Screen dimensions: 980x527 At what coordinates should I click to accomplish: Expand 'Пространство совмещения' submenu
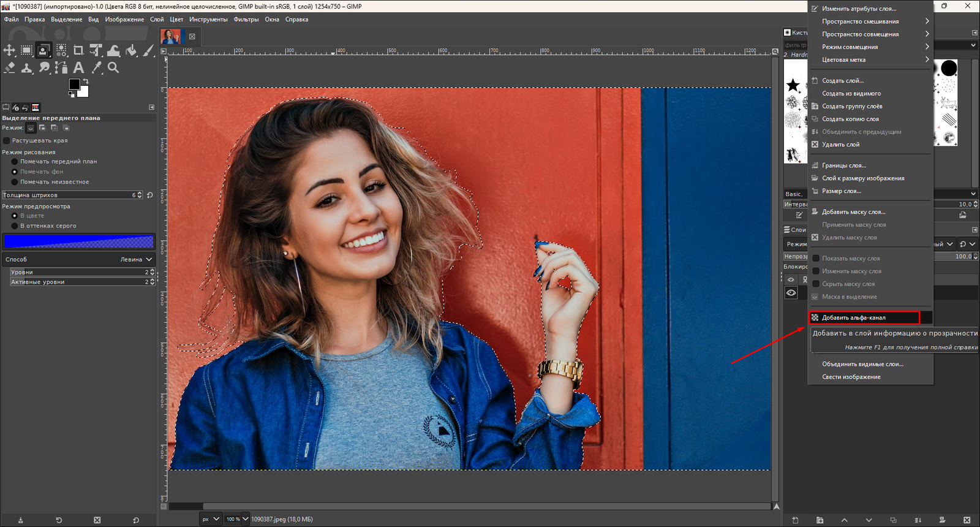click(870, 34)
